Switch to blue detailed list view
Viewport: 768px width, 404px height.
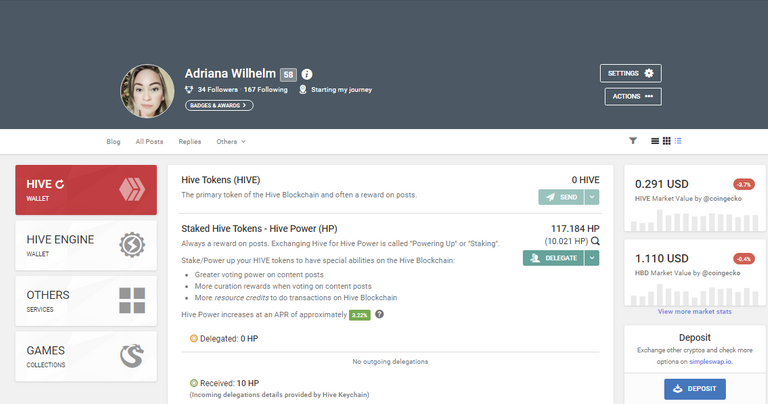[678, 141]
